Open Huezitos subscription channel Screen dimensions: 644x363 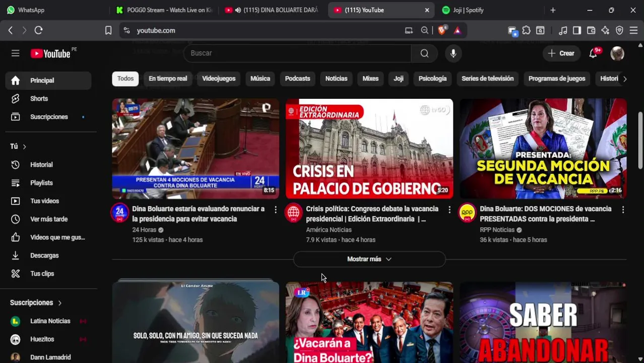tap(48, 339)
